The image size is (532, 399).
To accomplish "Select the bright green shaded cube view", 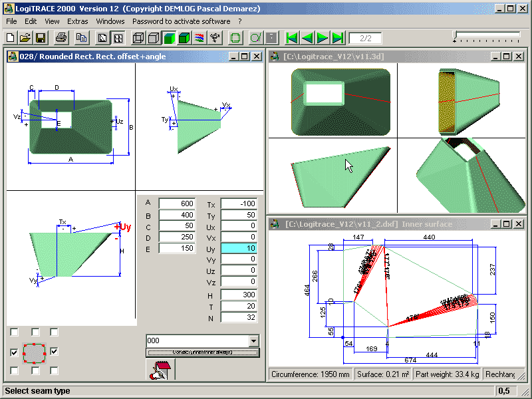I will 170,38.
